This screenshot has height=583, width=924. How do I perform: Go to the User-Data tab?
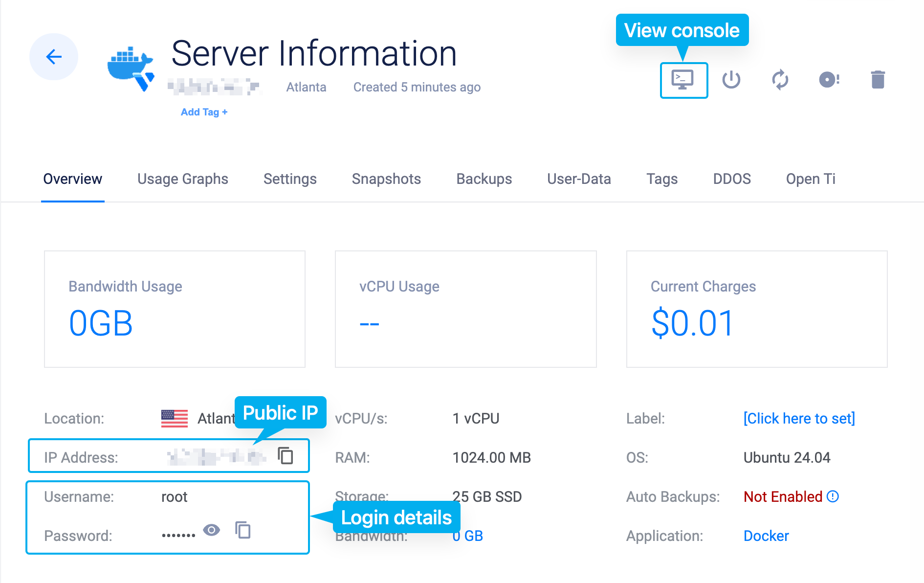pyautogui.click(x=579, y=179)
